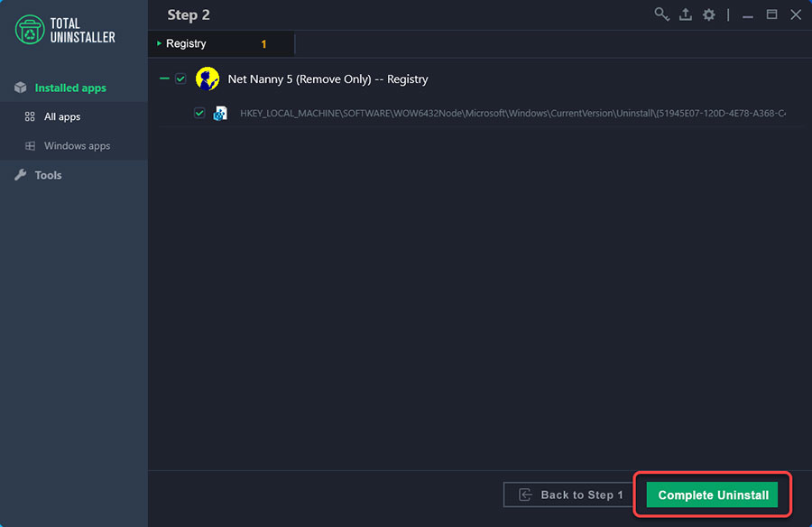Select All apps in sidebar

point(74,116)
